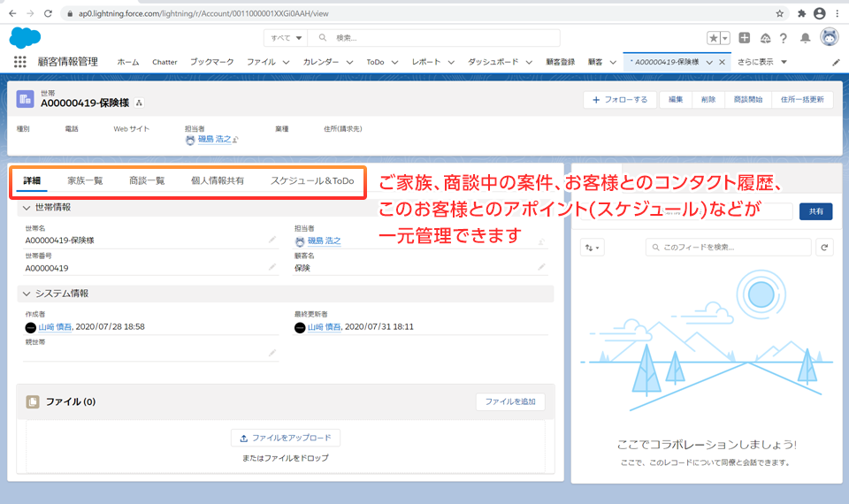Open the user avatar profile menu
Screen dimensions: 849x504
tap(829, 37)
